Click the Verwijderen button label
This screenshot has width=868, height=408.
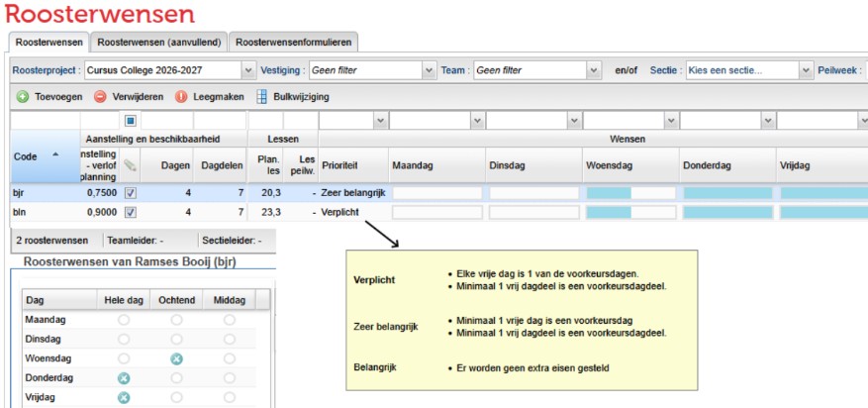138,97
